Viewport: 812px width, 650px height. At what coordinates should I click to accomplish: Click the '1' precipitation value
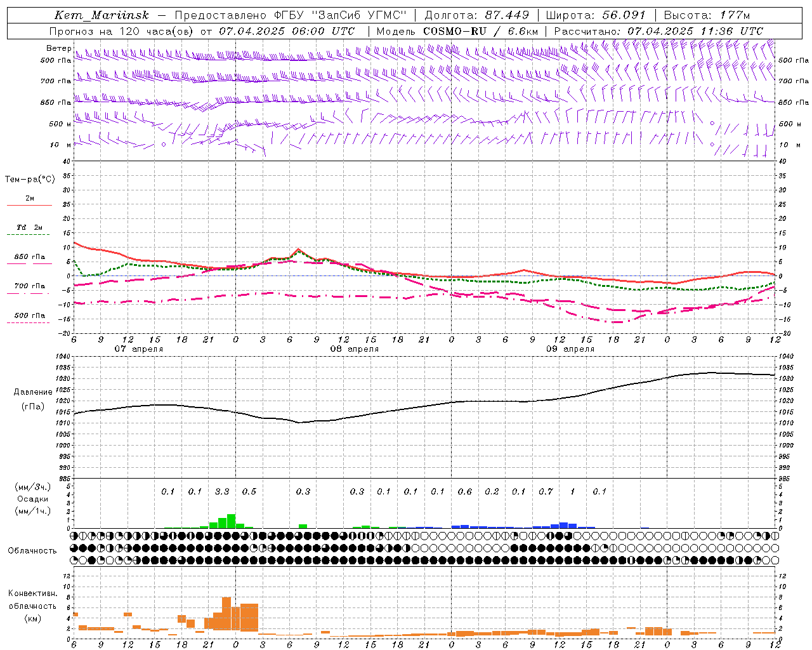(x=573, y=491)
